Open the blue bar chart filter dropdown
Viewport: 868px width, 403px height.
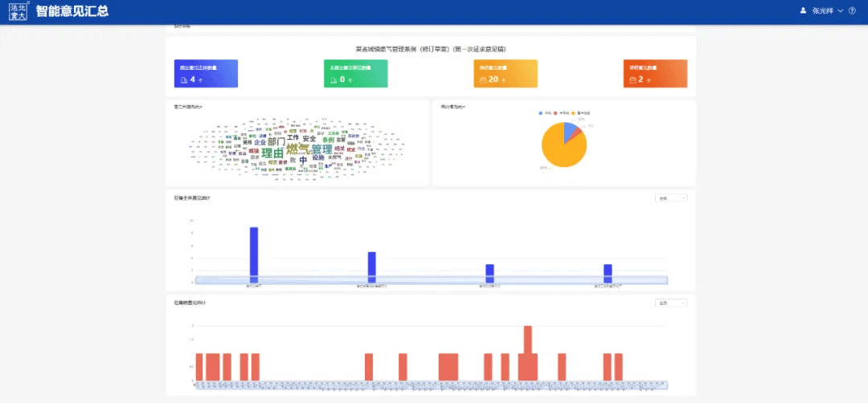coord(671,197)
